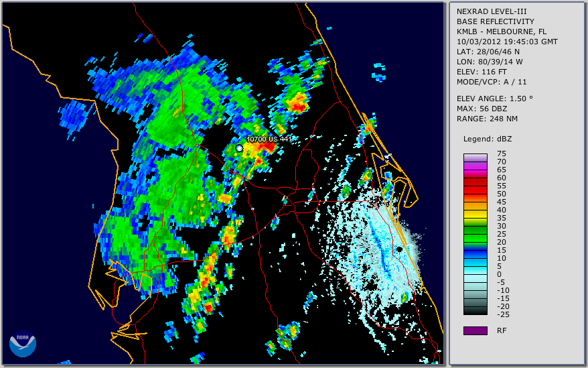Click the MODE/VCP: A / 11 text
The height and width of the screenshot is (368, 588).
click(x=492, y=82)
